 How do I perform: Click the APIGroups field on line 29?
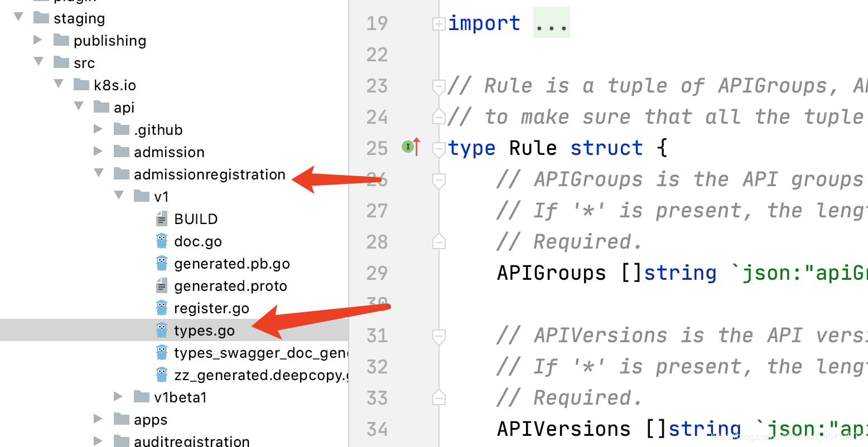coord(551,273)
